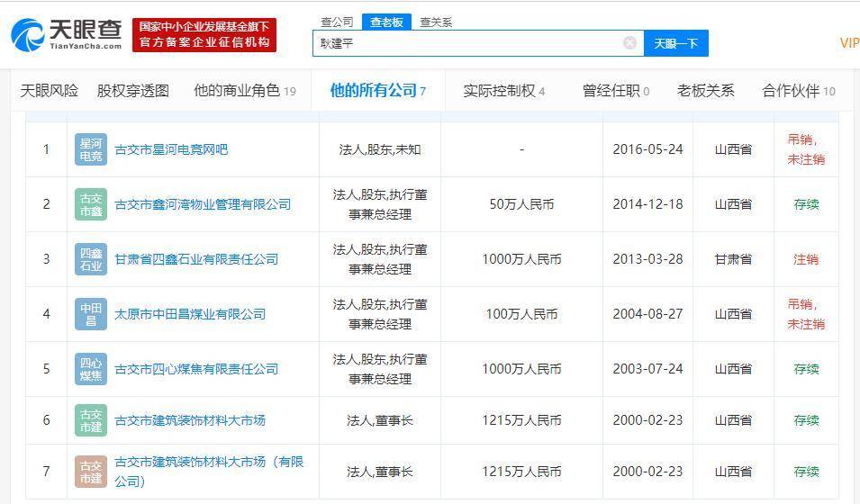This screenshot has height=504, width=860.
Task: Open 实际控制权 tab
Action: pos(503,91)
